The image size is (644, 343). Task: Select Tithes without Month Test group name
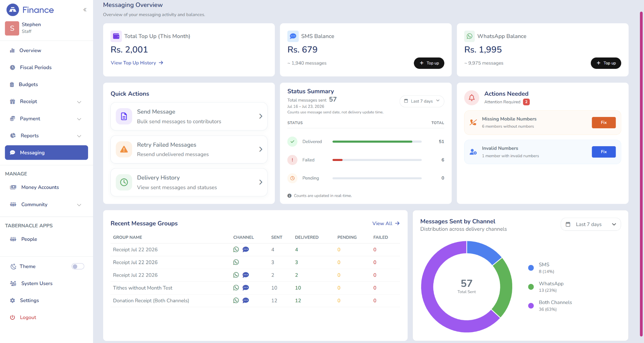click(x=142, y=288)
